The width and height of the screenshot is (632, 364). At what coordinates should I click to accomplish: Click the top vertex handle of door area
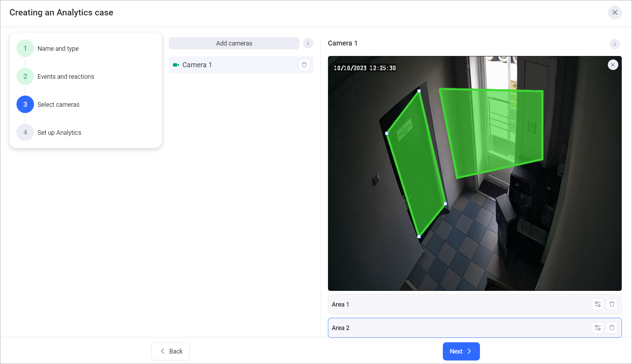point(419,91)
